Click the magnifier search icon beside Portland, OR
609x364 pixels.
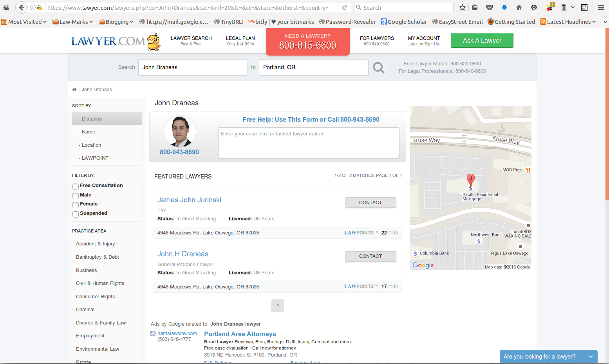(379, 68)
